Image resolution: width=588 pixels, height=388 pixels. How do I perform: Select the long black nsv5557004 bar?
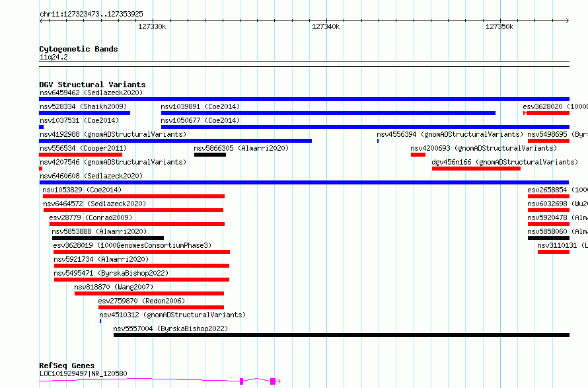[342, 335]
